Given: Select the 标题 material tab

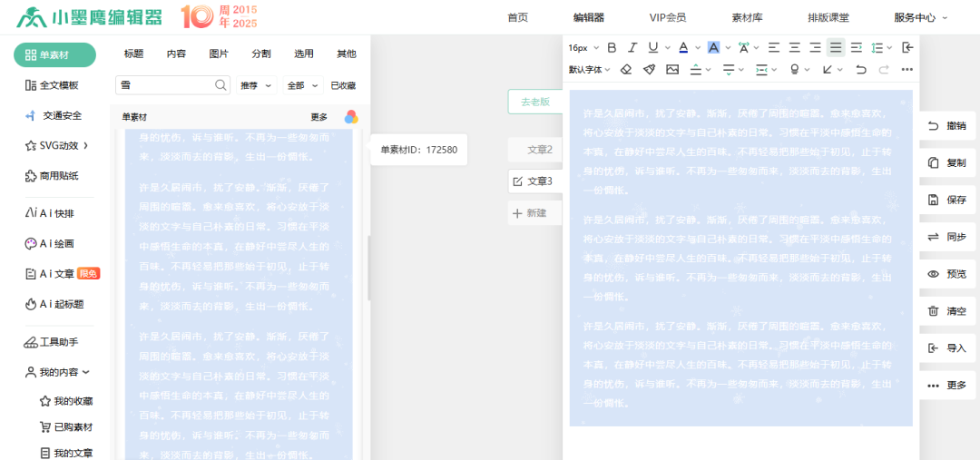Looking at the screenshot, I should pos(133,54).
